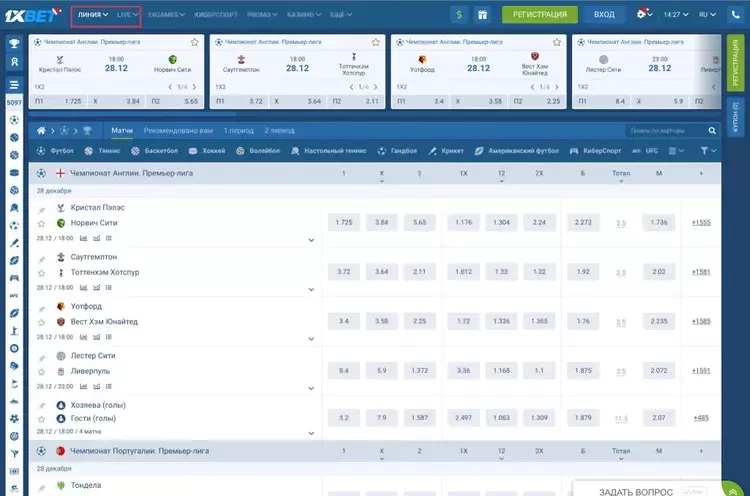Open the dollar payments icon

click(x=459, y=15)
